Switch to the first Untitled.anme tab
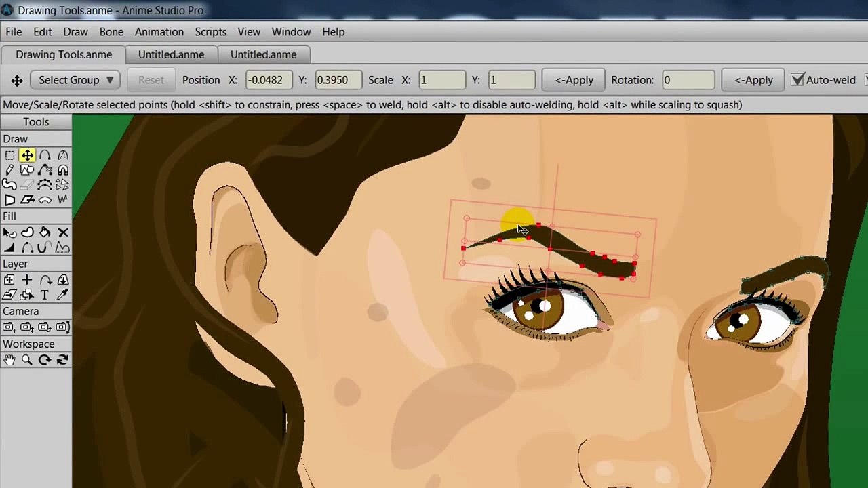Image resolution: width=868 pixels, height=488 pixels. click(171, 54)
